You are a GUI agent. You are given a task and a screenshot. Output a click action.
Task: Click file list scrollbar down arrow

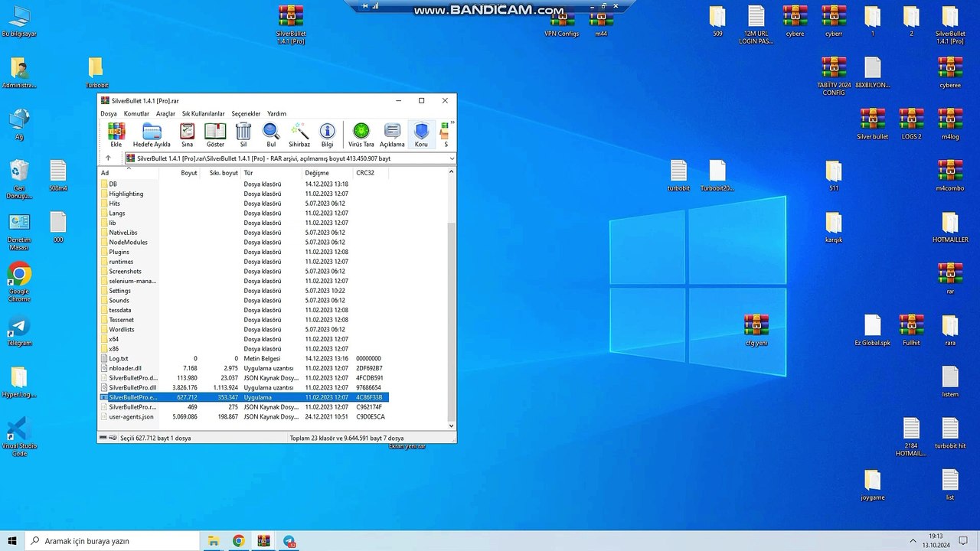[451, 425]
